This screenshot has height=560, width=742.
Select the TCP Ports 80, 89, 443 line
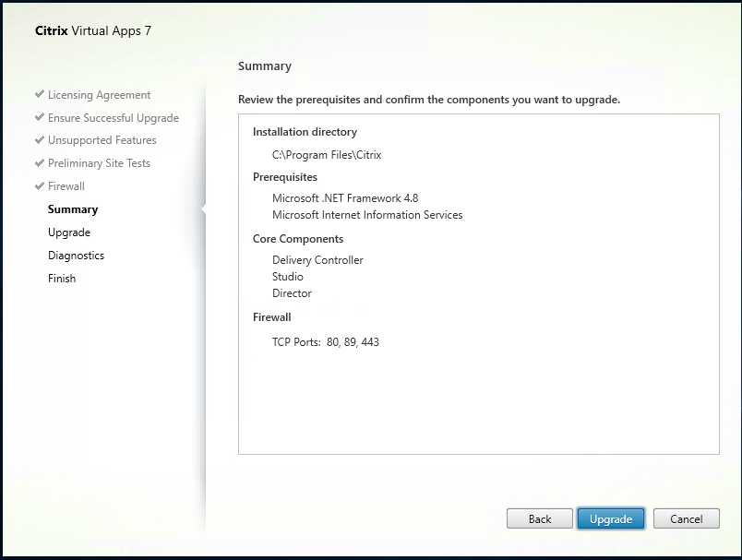[x=326, y=342]
